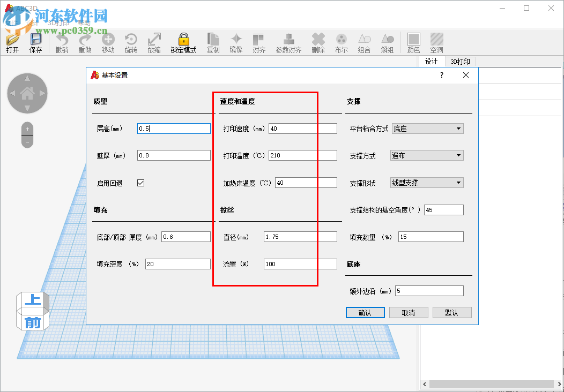Click the heated bed temperature (加热床温度) field
Screen dimensions: 564x392
(306, 183)
